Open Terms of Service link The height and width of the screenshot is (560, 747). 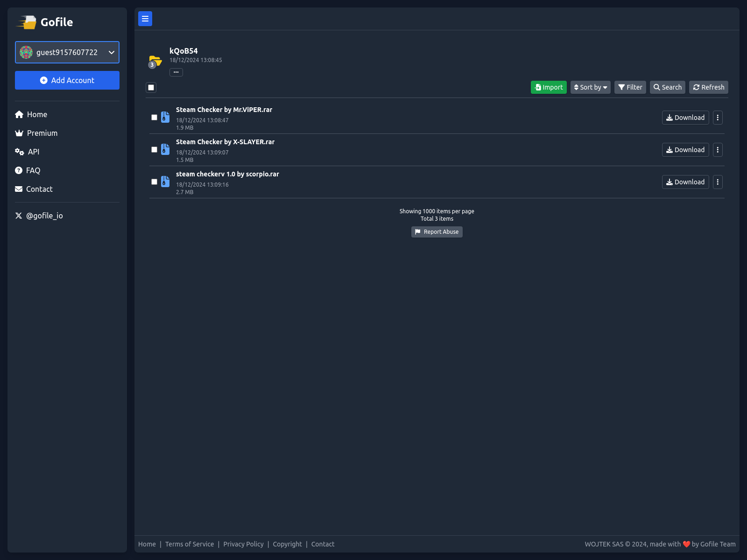[x=190, y=544]
